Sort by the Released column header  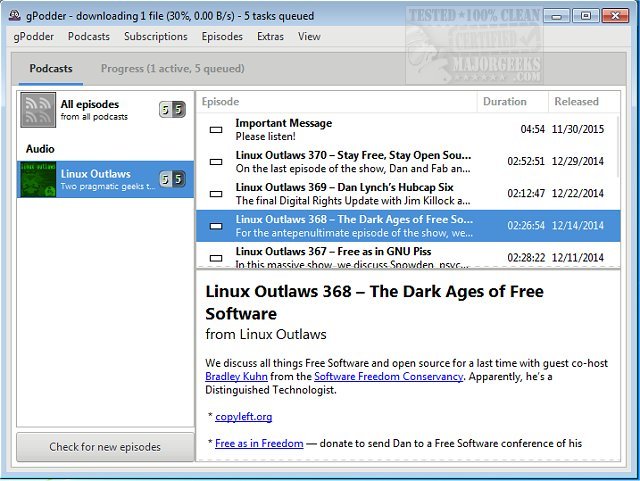[584, 102]
